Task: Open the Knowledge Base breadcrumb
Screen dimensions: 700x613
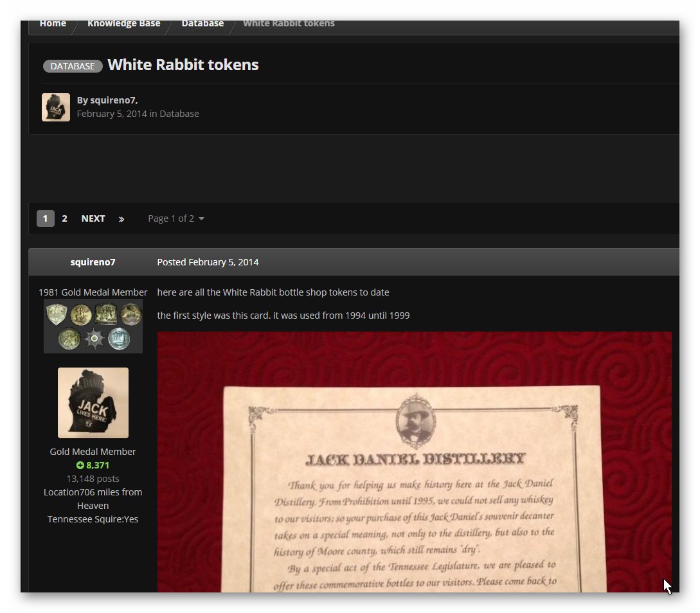Action: 123,24
